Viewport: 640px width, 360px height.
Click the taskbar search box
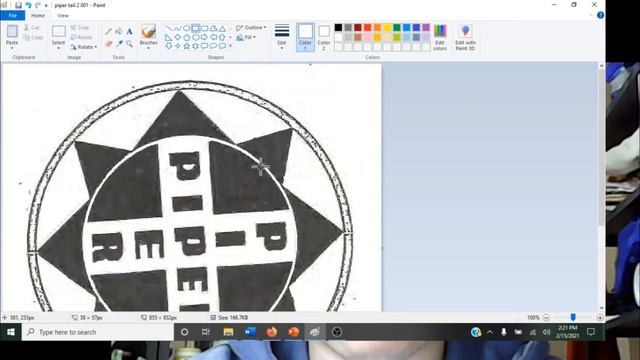pos(98,332)
